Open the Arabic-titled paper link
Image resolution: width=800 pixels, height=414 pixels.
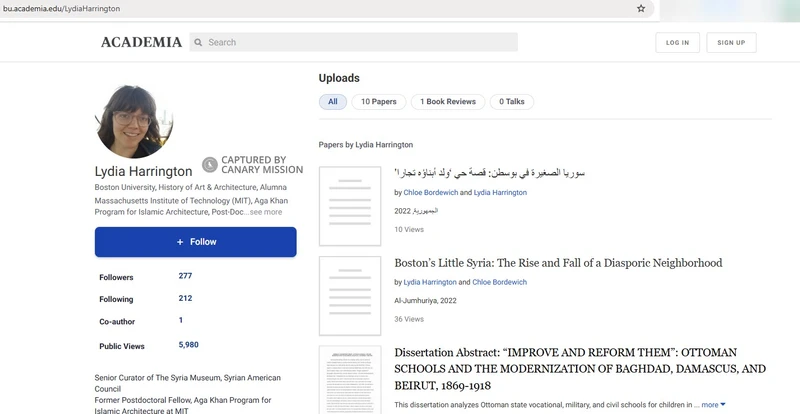tap(490, 173)
